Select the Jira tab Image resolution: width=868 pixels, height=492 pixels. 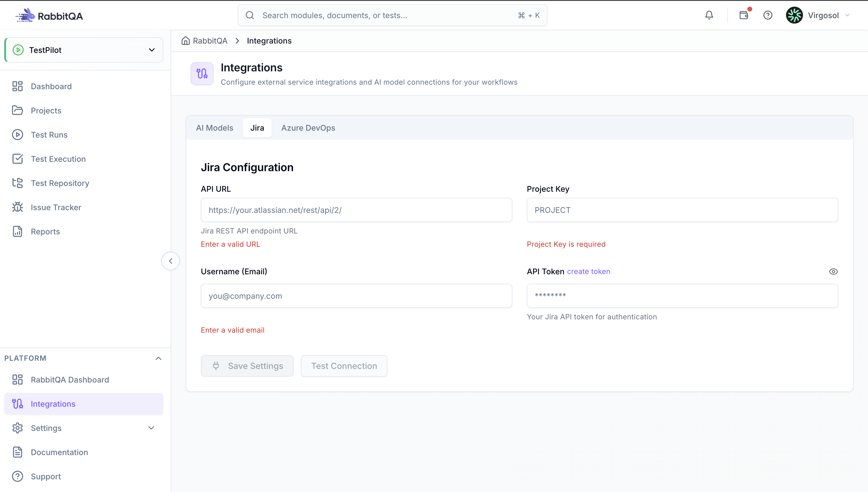click(x=257, y=128)
